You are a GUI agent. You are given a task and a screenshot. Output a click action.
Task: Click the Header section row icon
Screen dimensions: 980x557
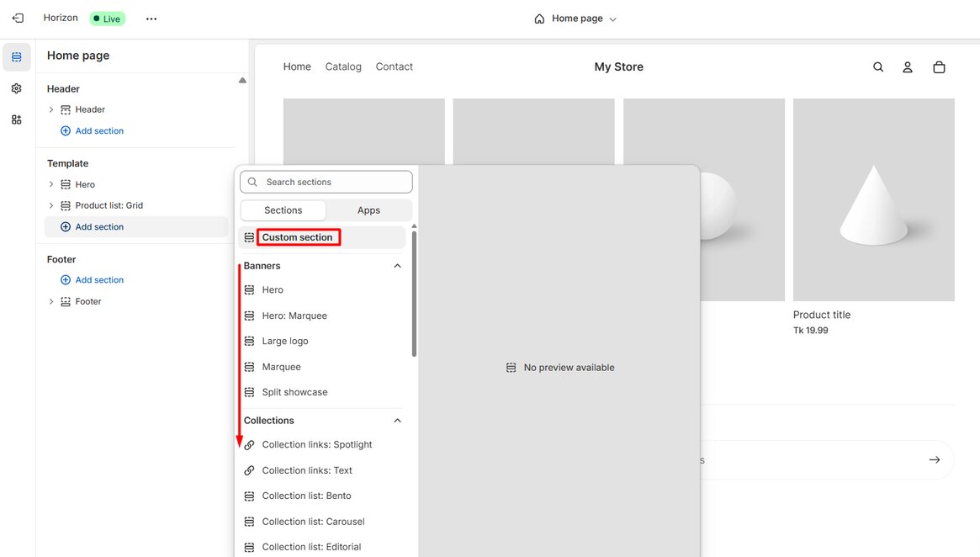point(66,109)
